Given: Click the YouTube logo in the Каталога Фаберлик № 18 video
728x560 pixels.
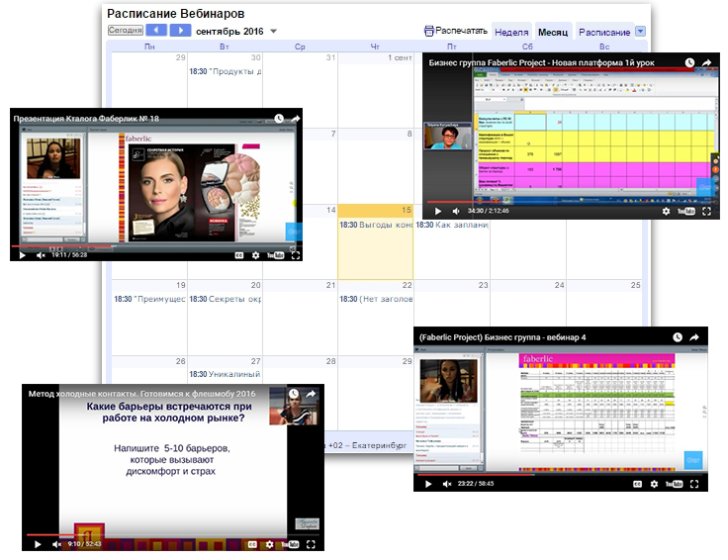Looking at the screenshot, I should click(x=275, y=255).
